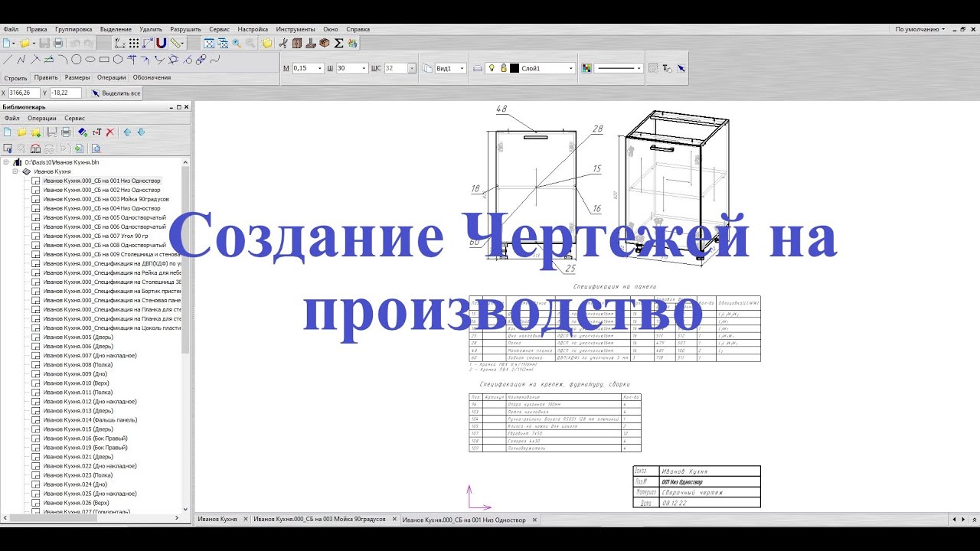
Task: Click the black layer color swatch
Action: (x=514, y=68)
